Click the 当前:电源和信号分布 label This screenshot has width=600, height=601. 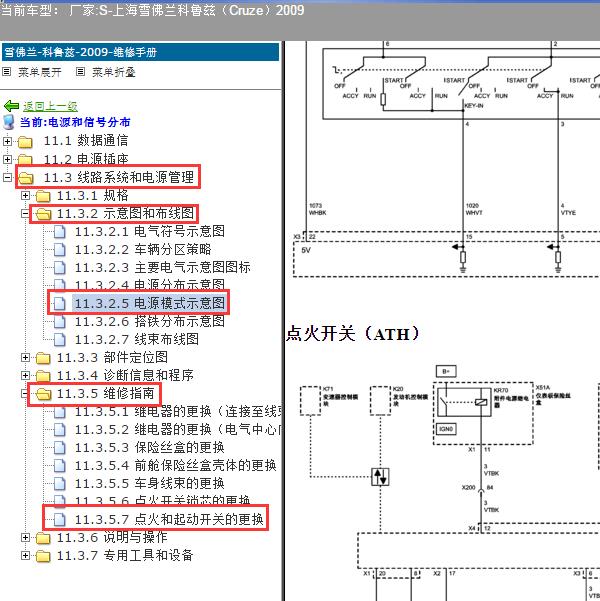pos(75,122)
